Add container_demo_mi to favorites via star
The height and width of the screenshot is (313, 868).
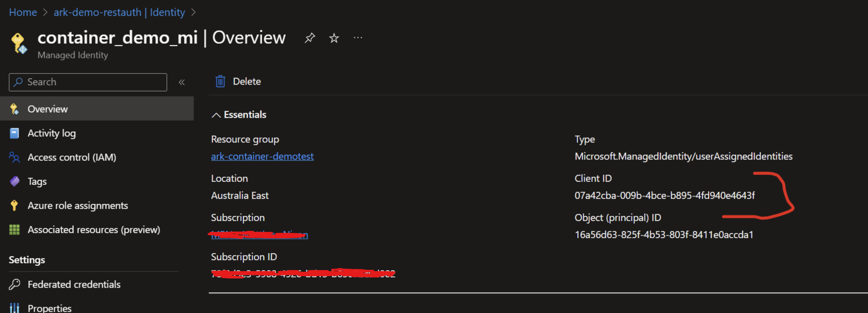tap(333, 38)
